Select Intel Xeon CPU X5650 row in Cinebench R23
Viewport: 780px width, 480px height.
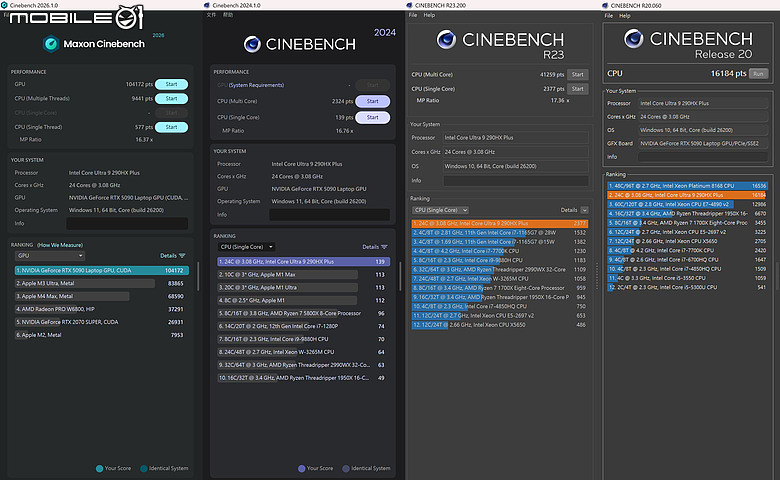[500, 325]
